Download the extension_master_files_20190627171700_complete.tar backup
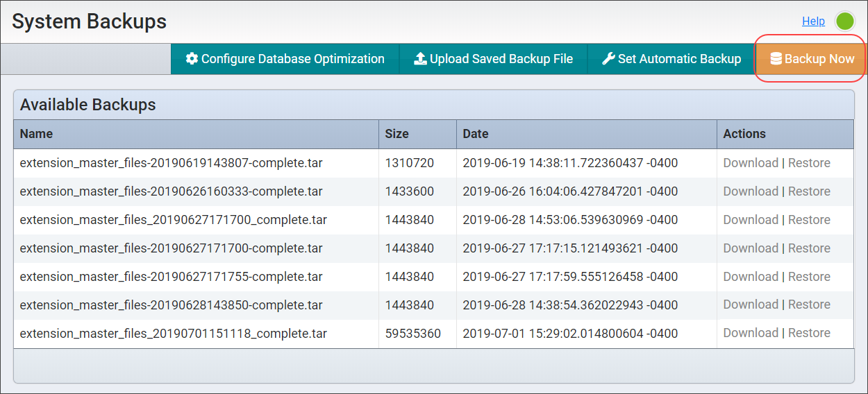This screenshot has width=868, height=394. [751, 220]
